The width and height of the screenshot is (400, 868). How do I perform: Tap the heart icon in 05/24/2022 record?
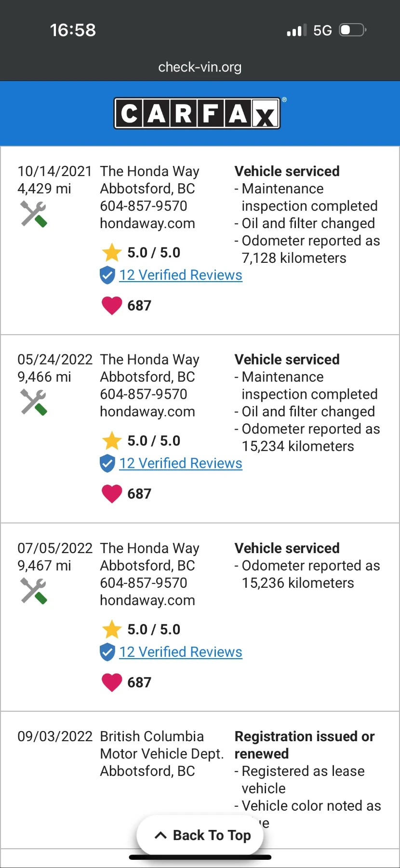pos(112,494)
